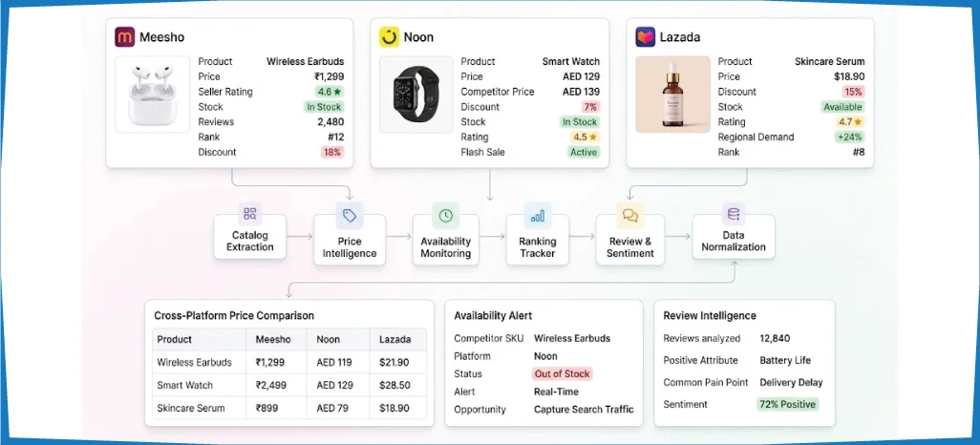The image size is (980, 445).
Task: Click the Meesho logo icon
Action: [x=125, y=37]
